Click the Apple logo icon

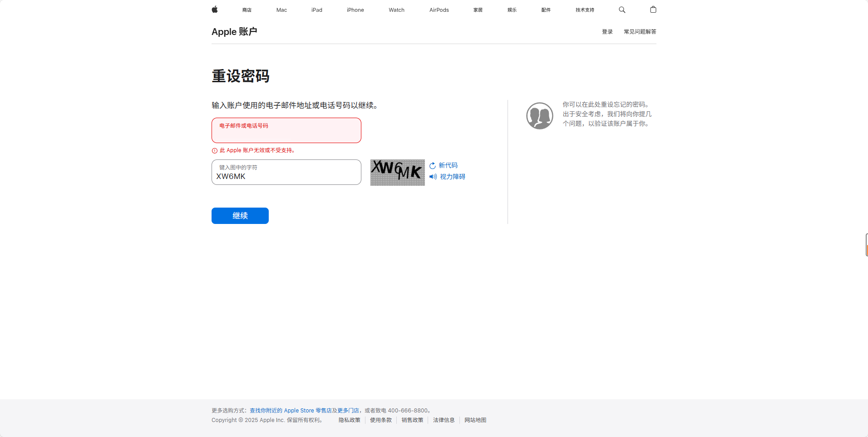tap(215, 10)
